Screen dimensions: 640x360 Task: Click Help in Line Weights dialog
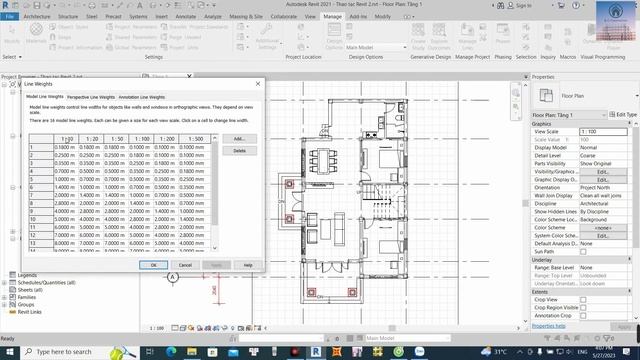248,265
